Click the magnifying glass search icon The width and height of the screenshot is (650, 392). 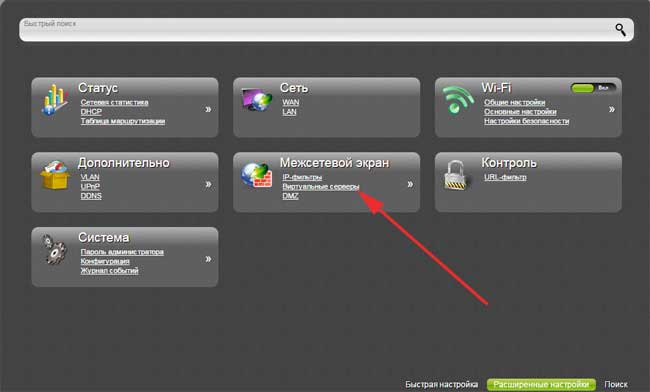point(620,29)
